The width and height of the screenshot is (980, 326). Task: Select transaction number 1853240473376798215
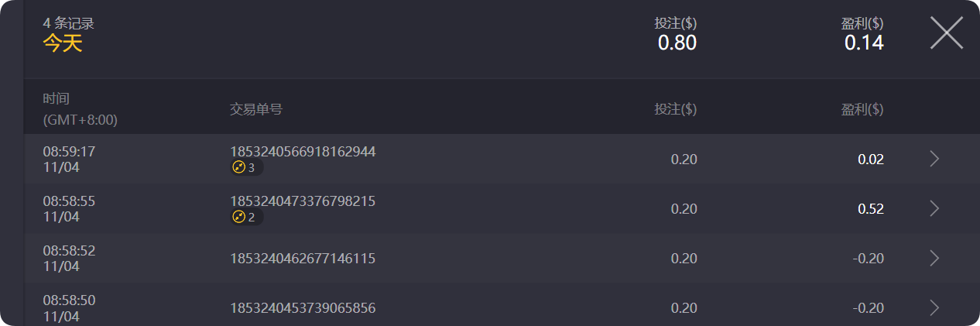(x=303, y=201)
